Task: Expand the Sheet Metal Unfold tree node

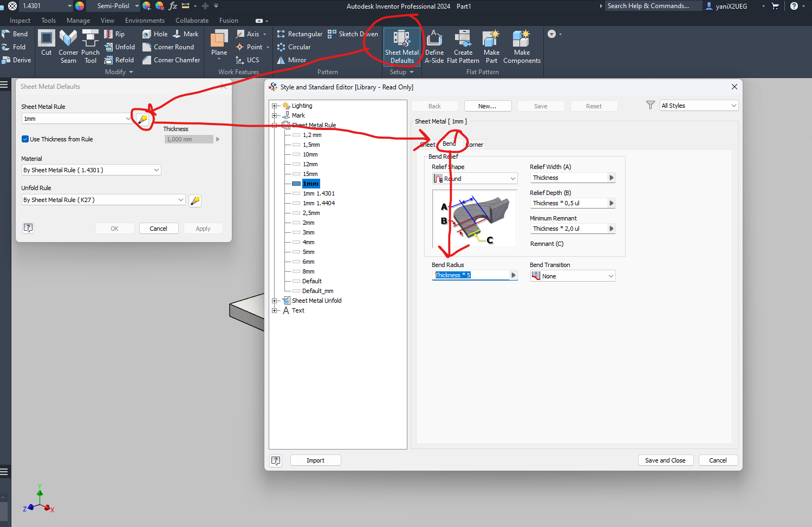Action: coord(275,300)
